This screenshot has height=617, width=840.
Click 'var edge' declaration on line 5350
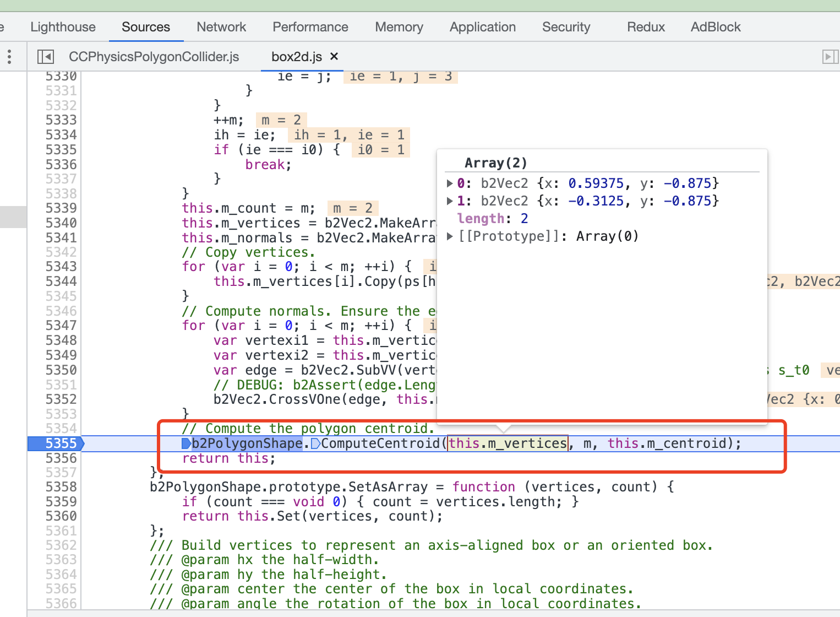253,370
